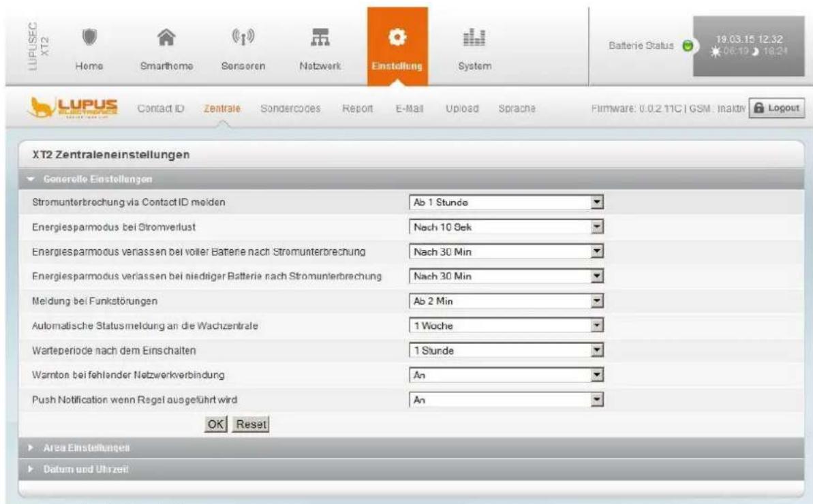Click the date and time 19.03.15 12:32
The image size is (813, 504).
click(749, 40)
